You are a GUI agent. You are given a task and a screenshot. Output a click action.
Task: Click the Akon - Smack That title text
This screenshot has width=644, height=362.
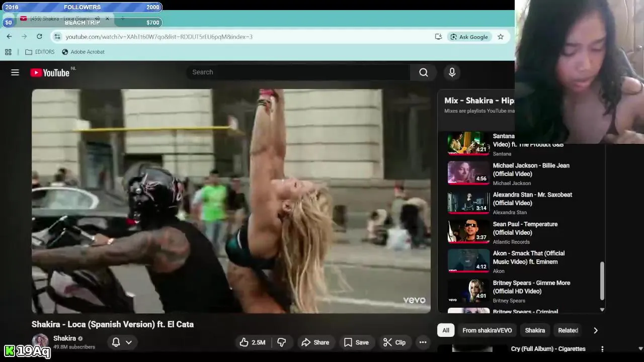pyautogui.click(x=529, y=257)
